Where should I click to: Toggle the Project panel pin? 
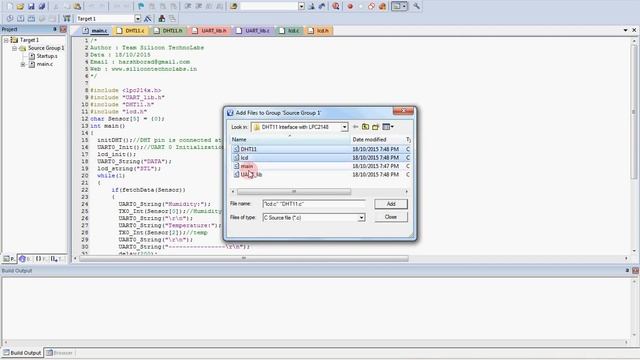tap(55, 29)
